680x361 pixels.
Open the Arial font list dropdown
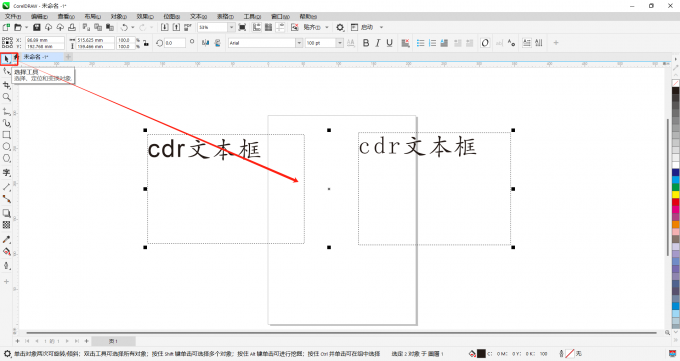click(299, 43)
